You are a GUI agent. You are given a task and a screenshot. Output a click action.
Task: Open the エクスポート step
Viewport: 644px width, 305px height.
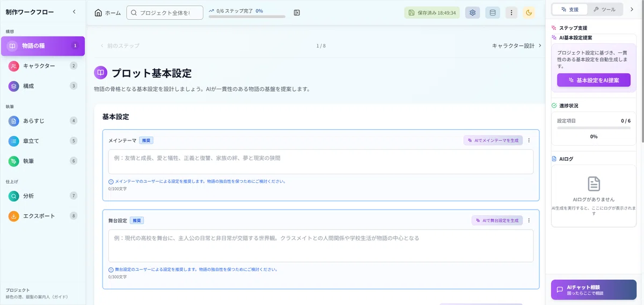(x=43, y=216)
